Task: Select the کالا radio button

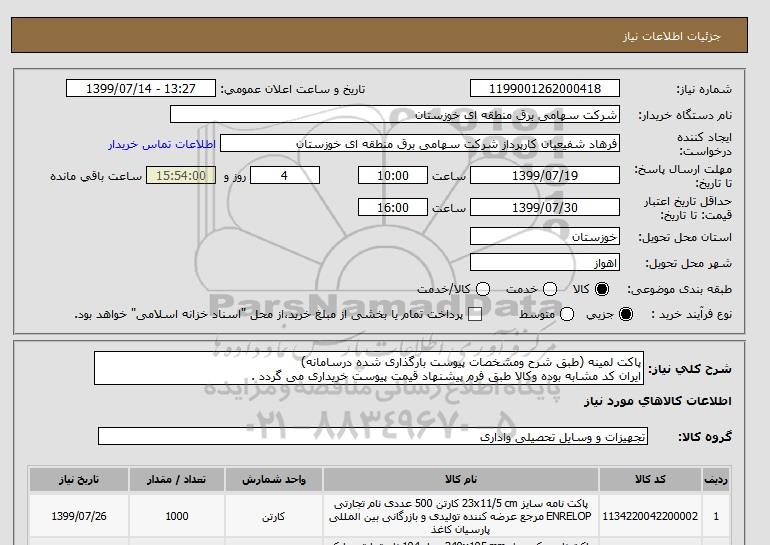Action: click(x=602, y=289)
